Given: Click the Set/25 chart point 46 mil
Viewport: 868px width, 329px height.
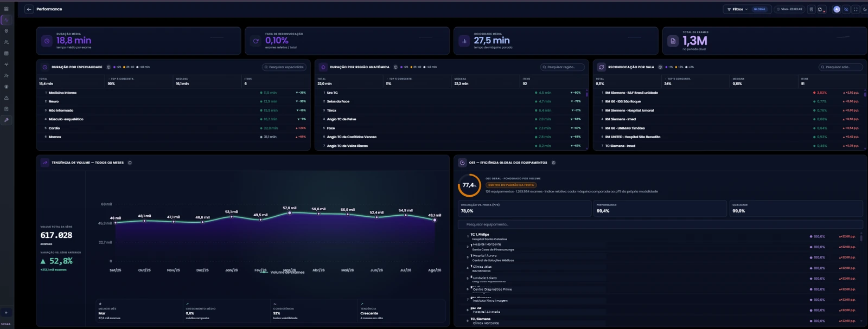Looking at the screenshot, I should 116,223.
